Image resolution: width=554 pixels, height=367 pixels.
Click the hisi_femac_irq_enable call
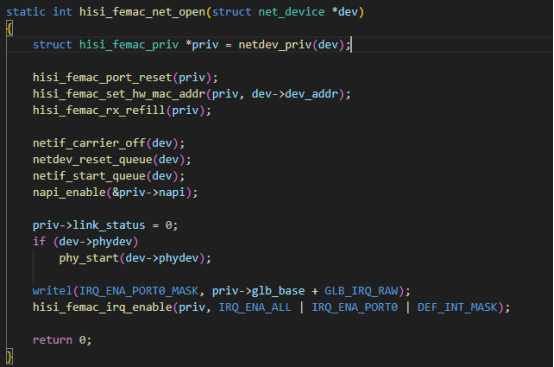coord(102,307)
